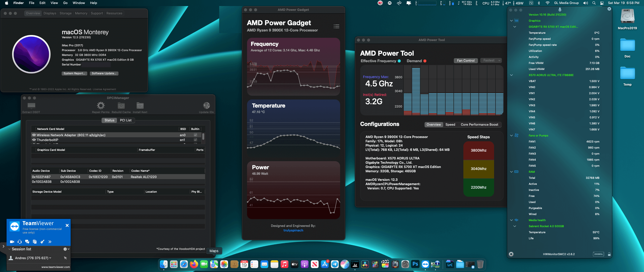
Task: Switch to Speed tab in Configurations
Action: click(450, 124)
